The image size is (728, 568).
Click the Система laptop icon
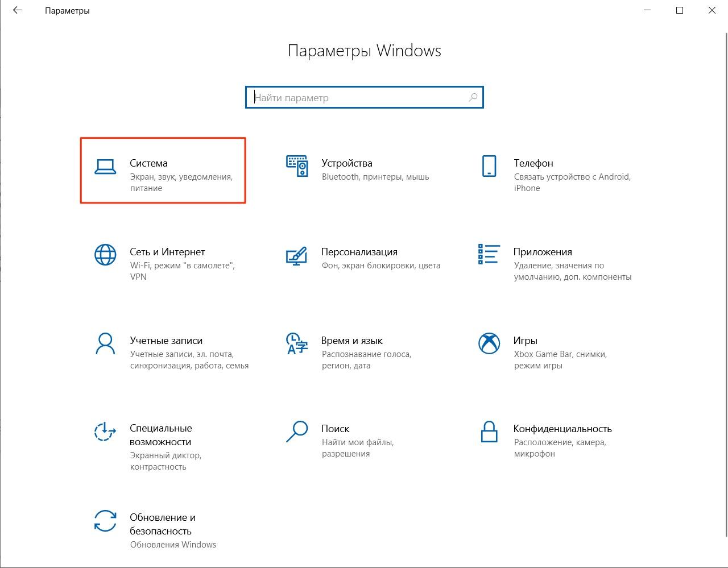pos(105,166)
